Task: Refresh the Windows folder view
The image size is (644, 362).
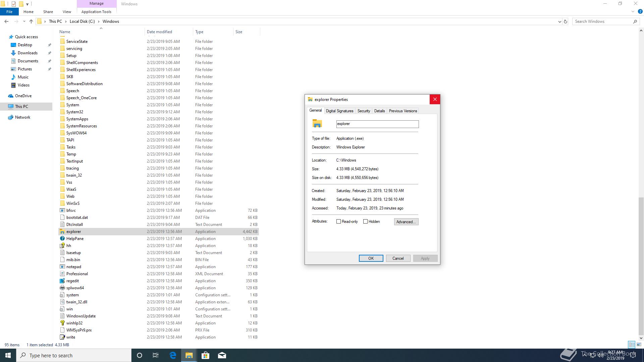Action: tap(566, 21)
